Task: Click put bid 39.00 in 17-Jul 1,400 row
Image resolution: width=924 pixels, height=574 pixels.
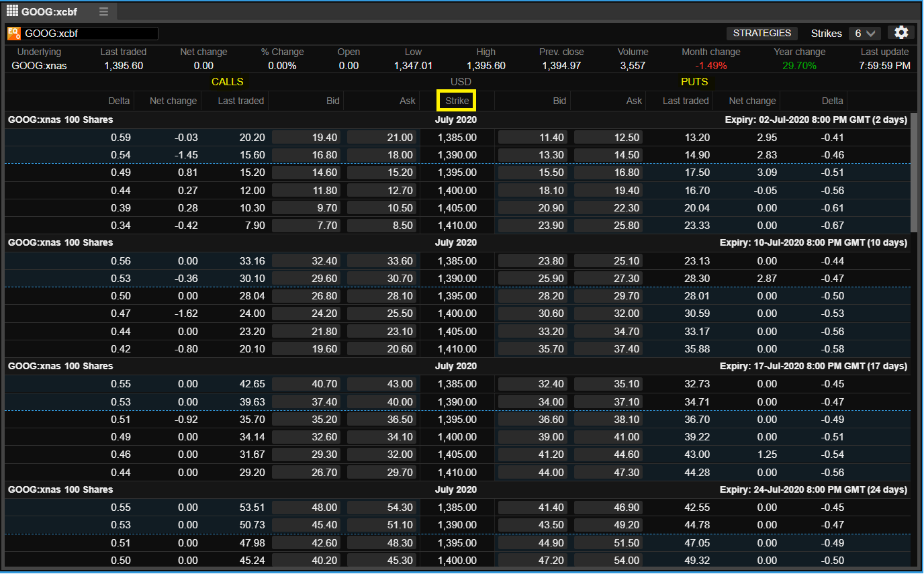Action: tap(533, 437)
